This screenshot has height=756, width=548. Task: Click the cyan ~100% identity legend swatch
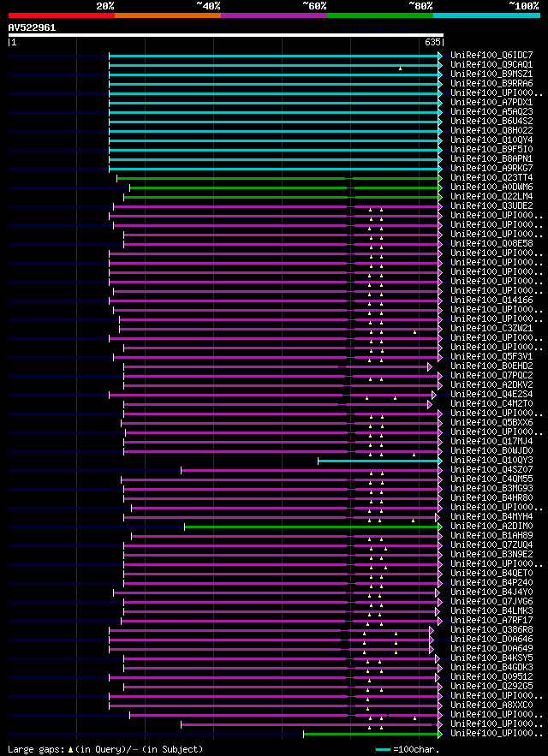pyautogui.click(x=486, y=15)
